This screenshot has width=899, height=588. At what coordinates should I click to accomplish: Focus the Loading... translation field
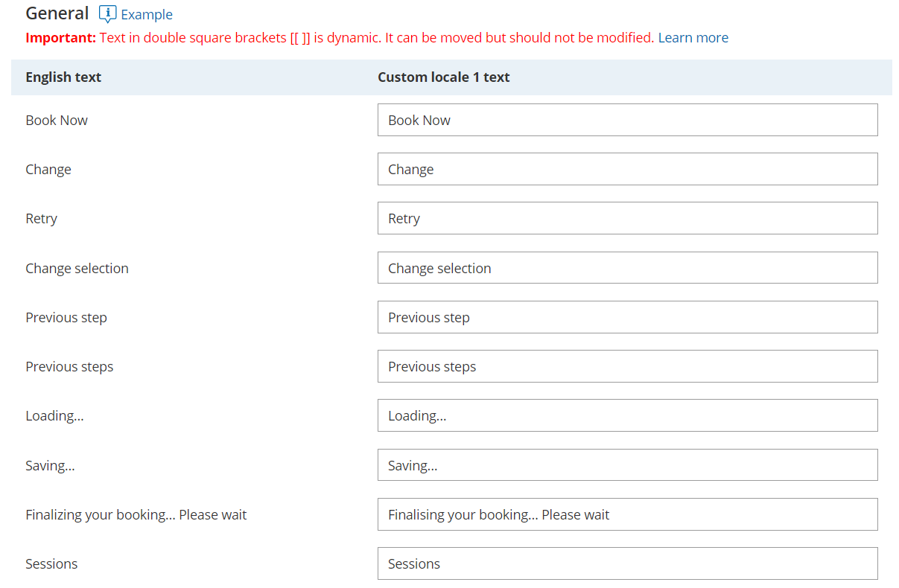pyautogui.click(x=627, y=415)
